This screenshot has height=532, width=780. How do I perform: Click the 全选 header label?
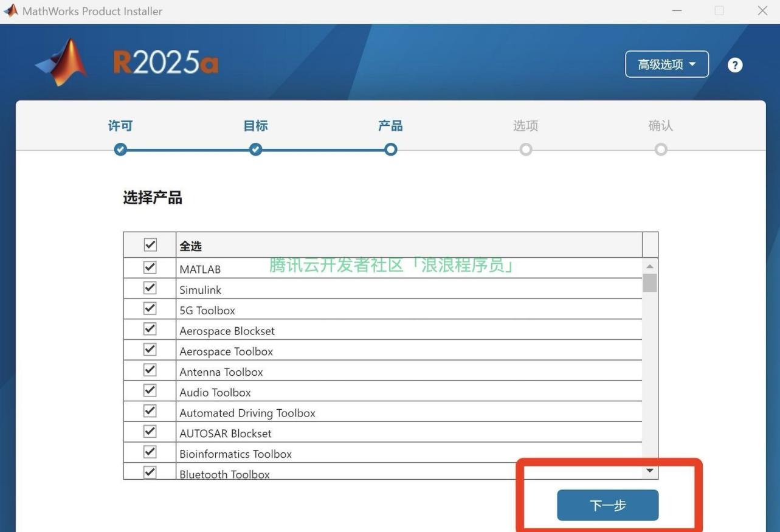[x=190, y=246]
